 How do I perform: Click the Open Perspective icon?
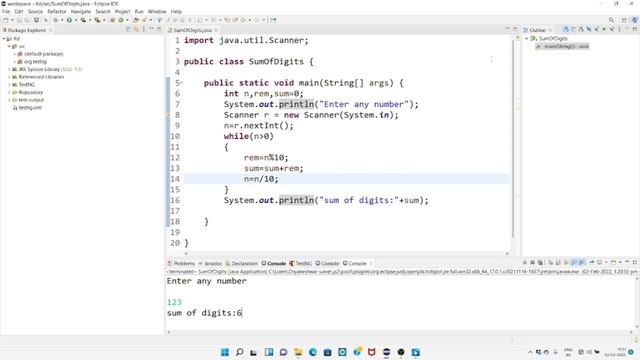click(624, 20)
